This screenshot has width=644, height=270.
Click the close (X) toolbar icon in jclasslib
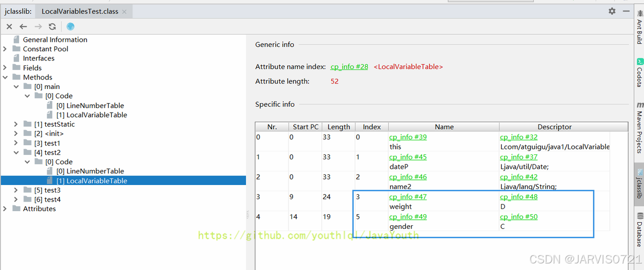(x=9, y=27)
